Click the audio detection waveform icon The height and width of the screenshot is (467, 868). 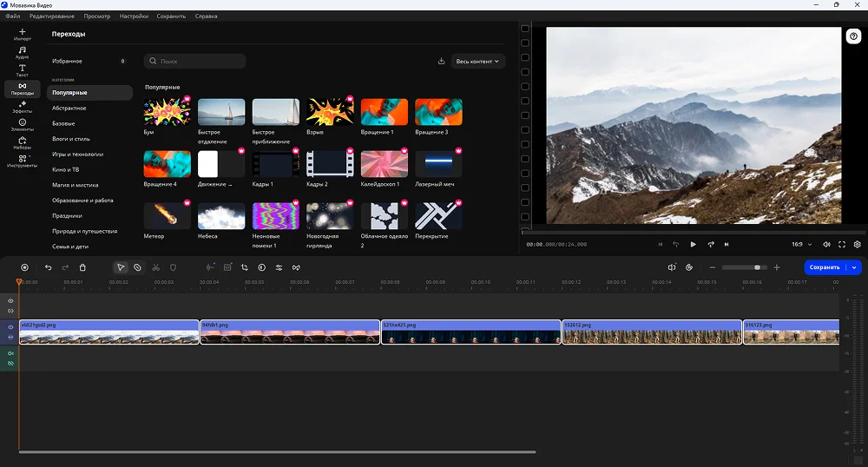pos(210,267)
